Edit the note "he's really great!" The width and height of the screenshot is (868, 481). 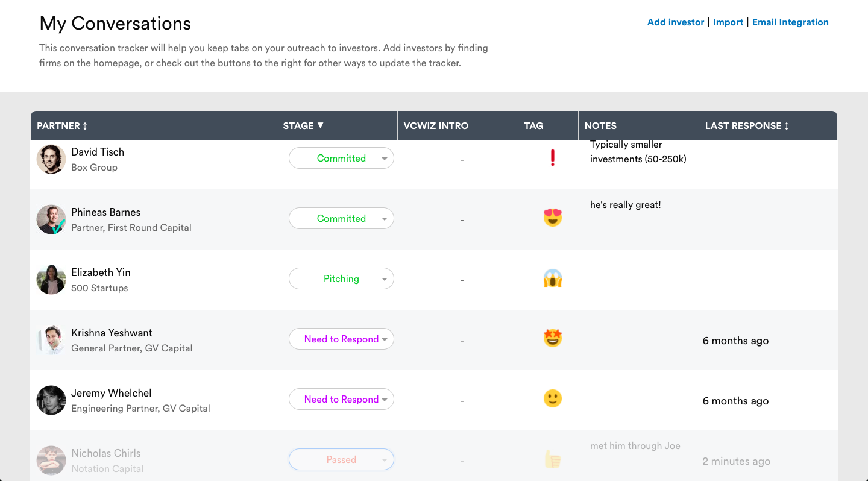(626, 205)
